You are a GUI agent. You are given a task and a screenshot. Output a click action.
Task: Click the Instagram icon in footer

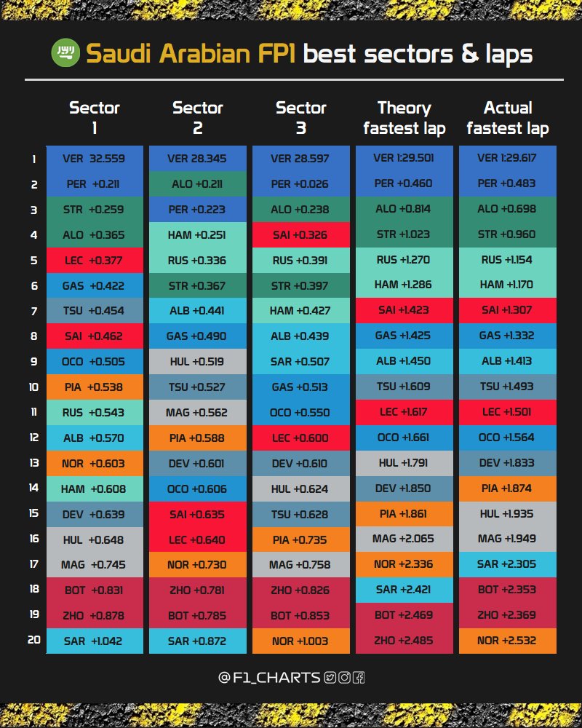point(344,678)
